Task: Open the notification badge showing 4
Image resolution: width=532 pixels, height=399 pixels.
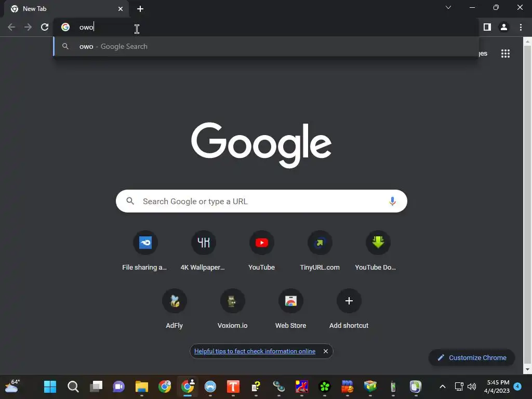Action: pos(517,386)
